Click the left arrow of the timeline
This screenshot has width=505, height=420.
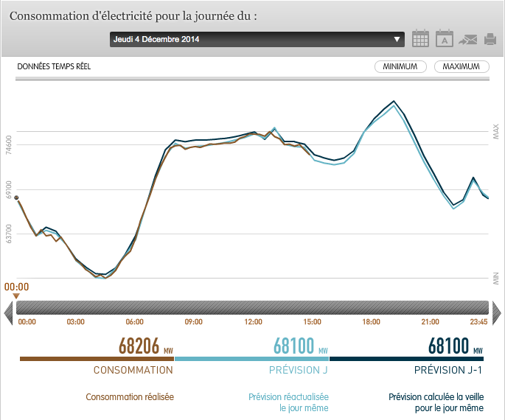[9, 309]
